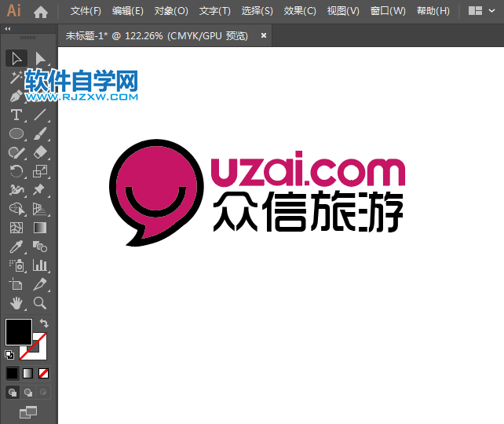504x424 pixels.
Task: Select the Shape Builder tool
Action: 16,209
